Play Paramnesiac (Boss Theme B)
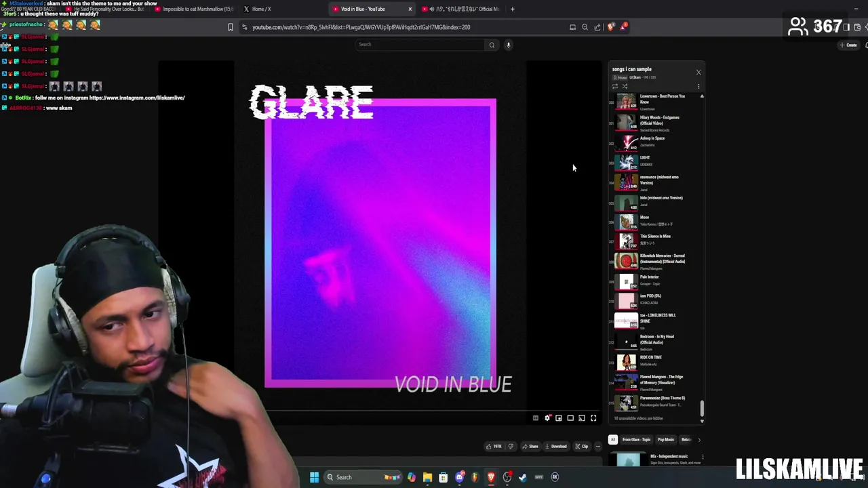868x488 pixels. (654, 402)
